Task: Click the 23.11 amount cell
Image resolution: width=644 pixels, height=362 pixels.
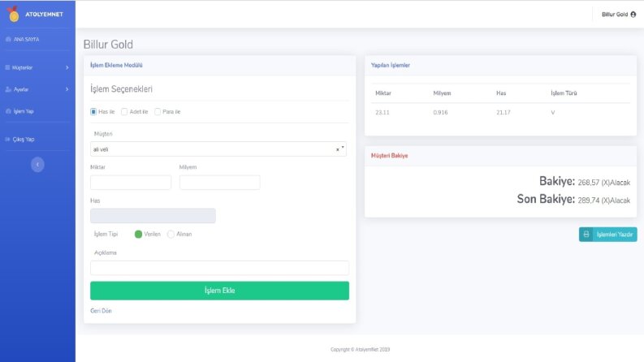Action: click(383, 113)
